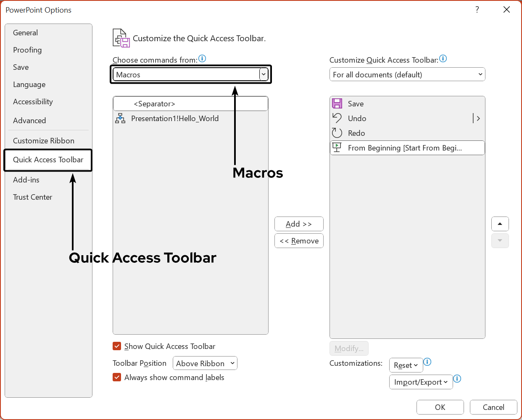Click the OK button
Viewport: 522px width, 420px height.
click(440, 407)
